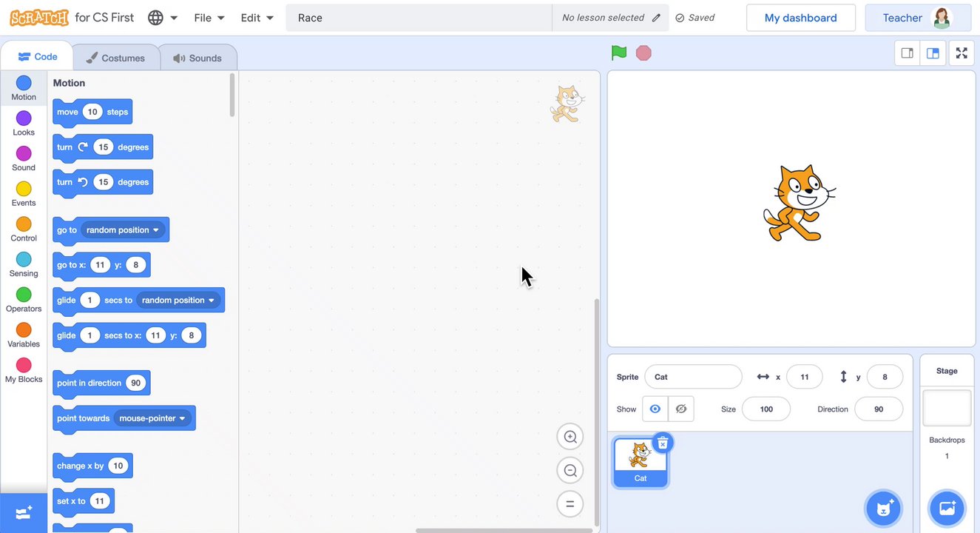Click the Choose a Backdrop button
The image size is (980, 533).
(x=947, y=508)
